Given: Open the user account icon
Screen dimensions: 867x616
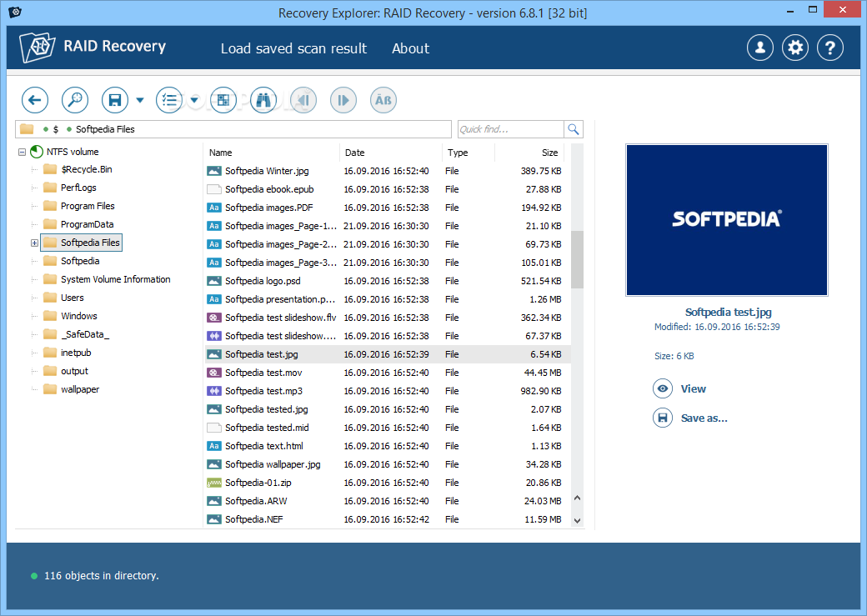Looking at the screenshot, I should point(760,48).
